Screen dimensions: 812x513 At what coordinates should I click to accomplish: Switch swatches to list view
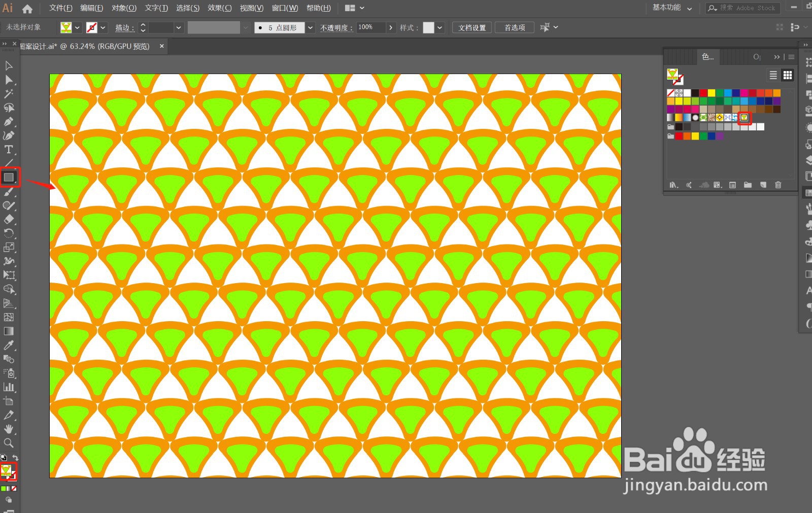point(773,75)
